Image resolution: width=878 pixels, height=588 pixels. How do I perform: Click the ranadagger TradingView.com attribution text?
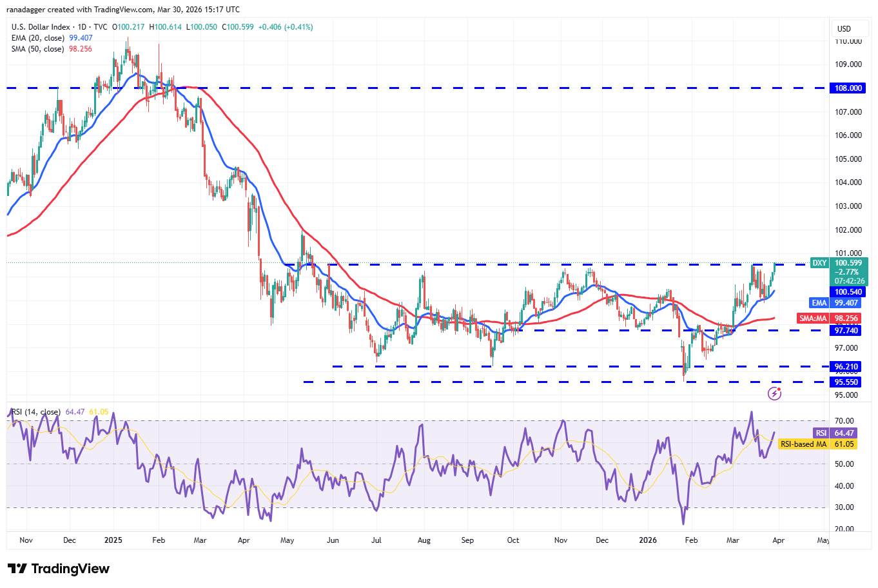pos(122,9)
